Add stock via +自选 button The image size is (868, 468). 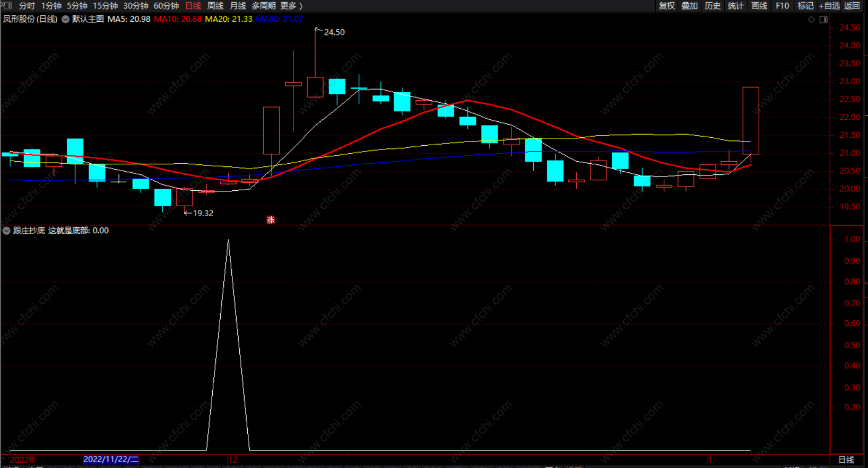tap(829, 6)
